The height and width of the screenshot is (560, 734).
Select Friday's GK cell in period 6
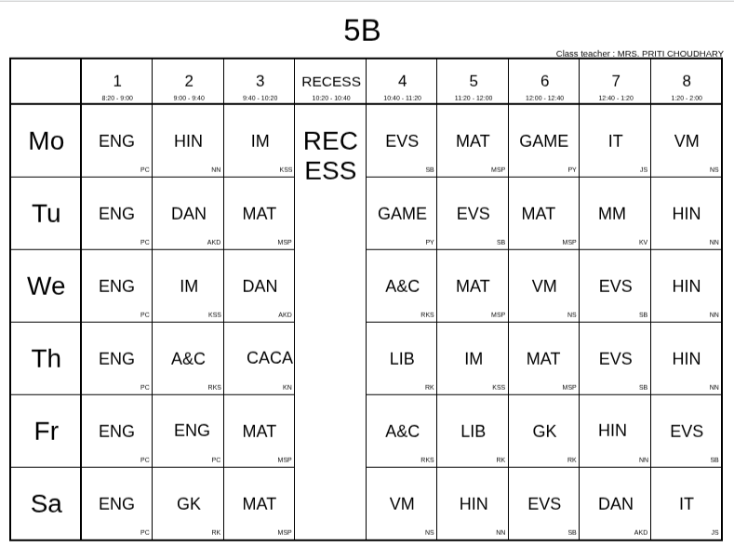point(544,432)
